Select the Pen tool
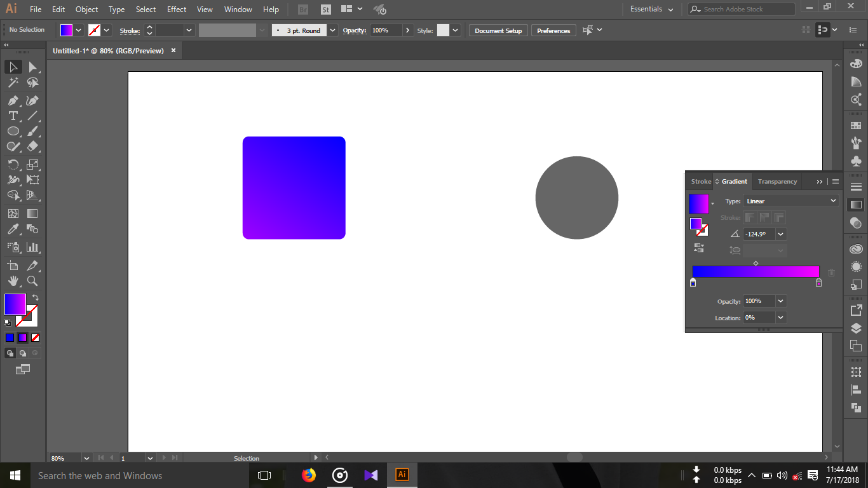This screenshot has height=488, width=868. pos(13,100)
